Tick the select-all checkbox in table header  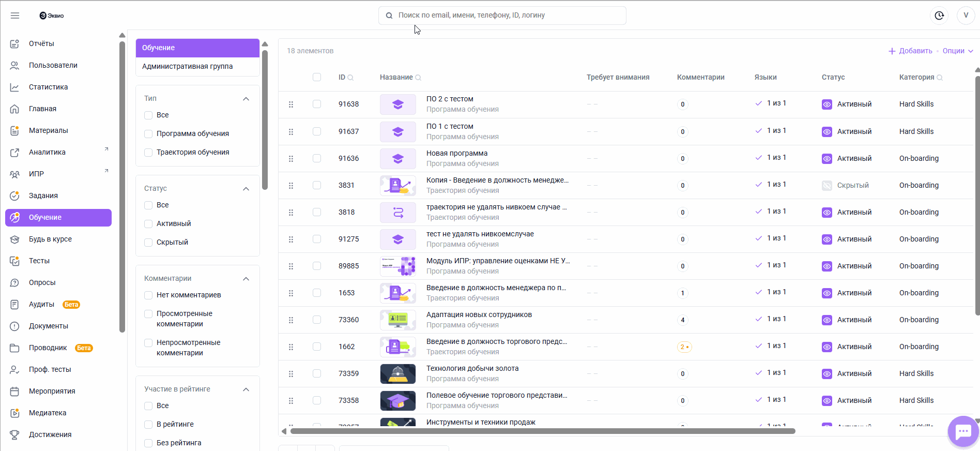click(317, 77)
